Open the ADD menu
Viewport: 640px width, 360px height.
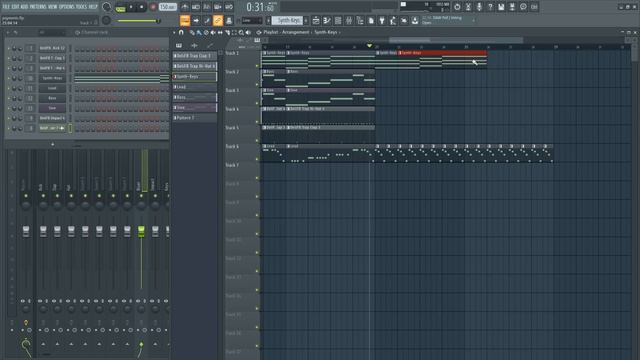click(x=24, y=7)
